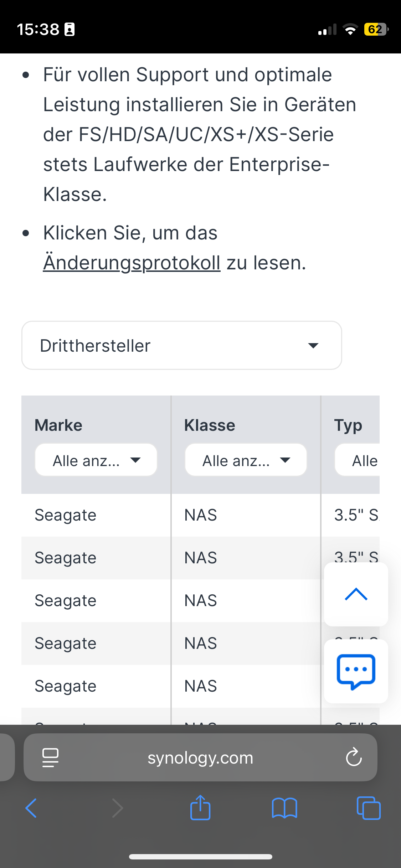Open the live chat bubble icon
The width and height of the screenshot is (401, 868).
(356, 671)
